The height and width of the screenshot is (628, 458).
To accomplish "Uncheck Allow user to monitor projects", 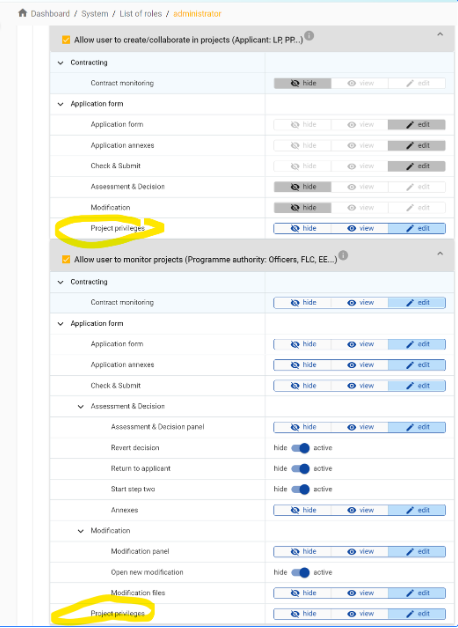I will click(66, 260).
